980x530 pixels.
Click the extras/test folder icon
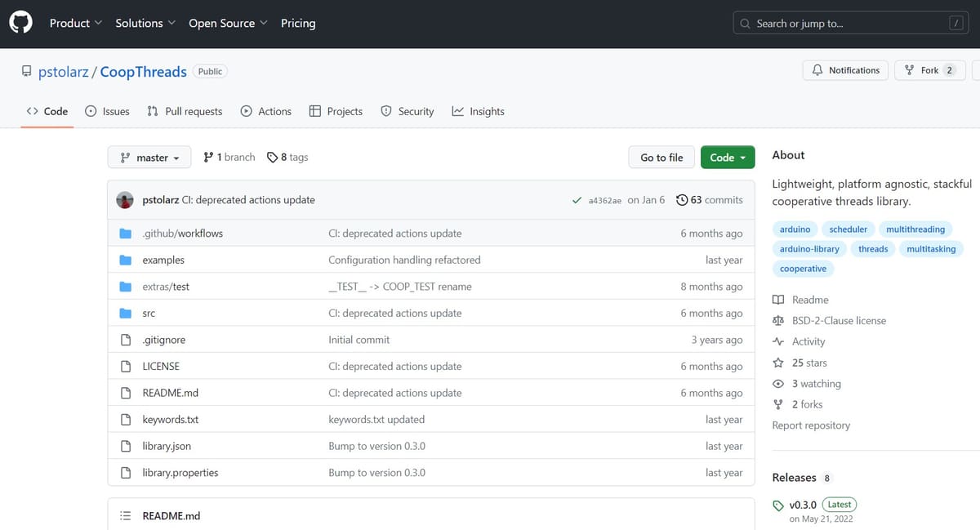coord(126,287)
